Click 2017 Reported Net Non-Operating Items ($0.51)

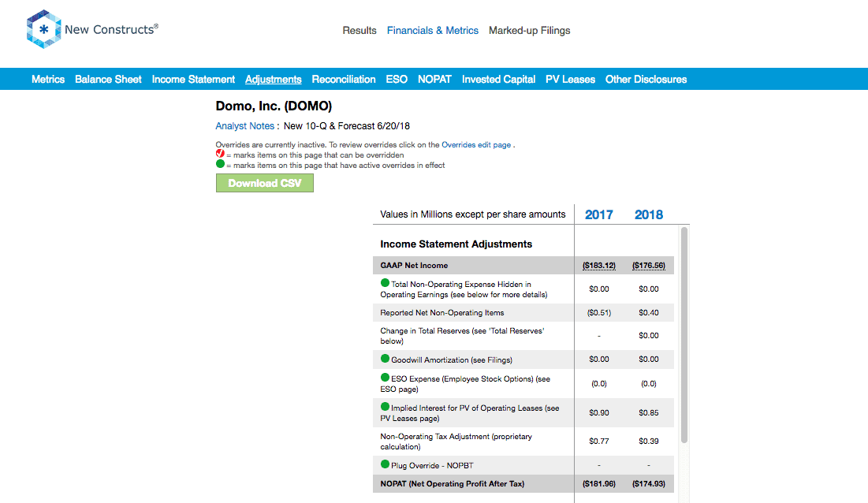[599, 313]
